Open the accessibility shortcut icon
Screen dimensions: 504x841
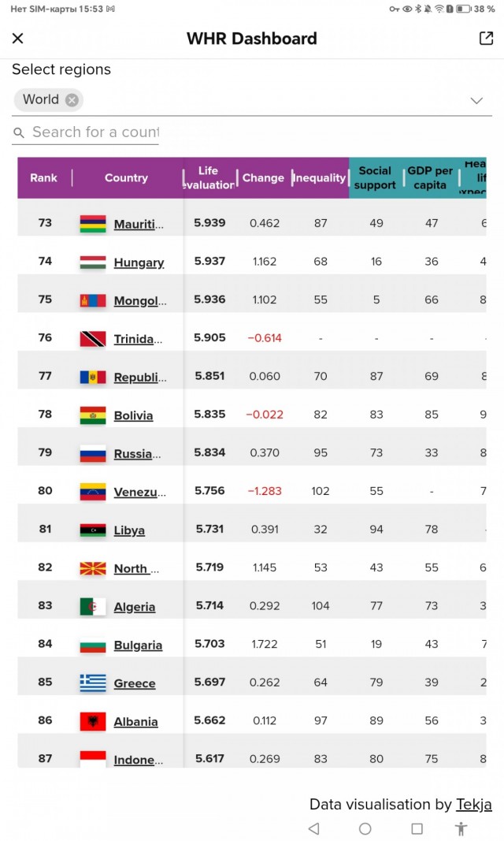pos(461,828)
